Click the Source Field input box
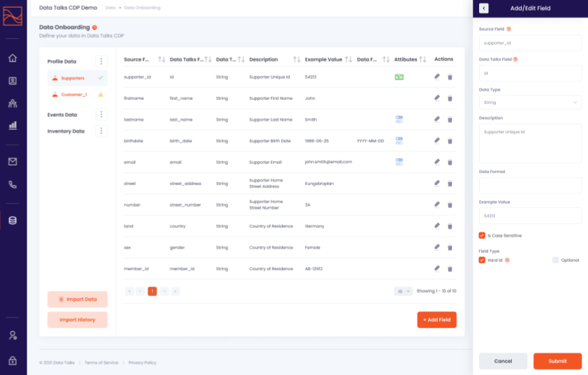The image size is (588, 375). pyautogui.click(x=530, y=43)
